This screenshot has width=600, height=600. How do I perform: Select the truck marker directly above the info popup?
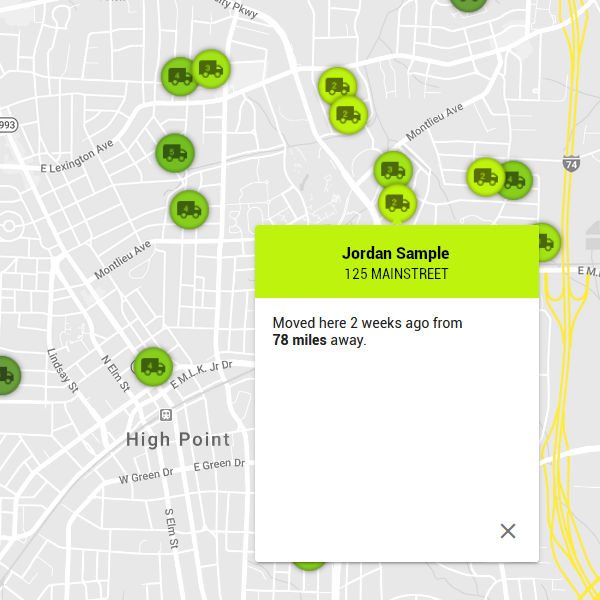point(396,203)
